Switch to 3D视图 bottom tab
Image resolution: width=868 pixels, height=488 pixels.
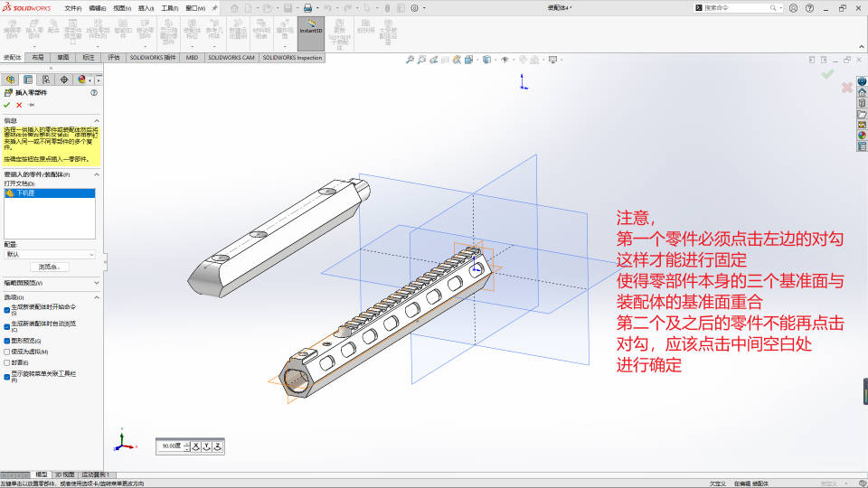point(64,474)
